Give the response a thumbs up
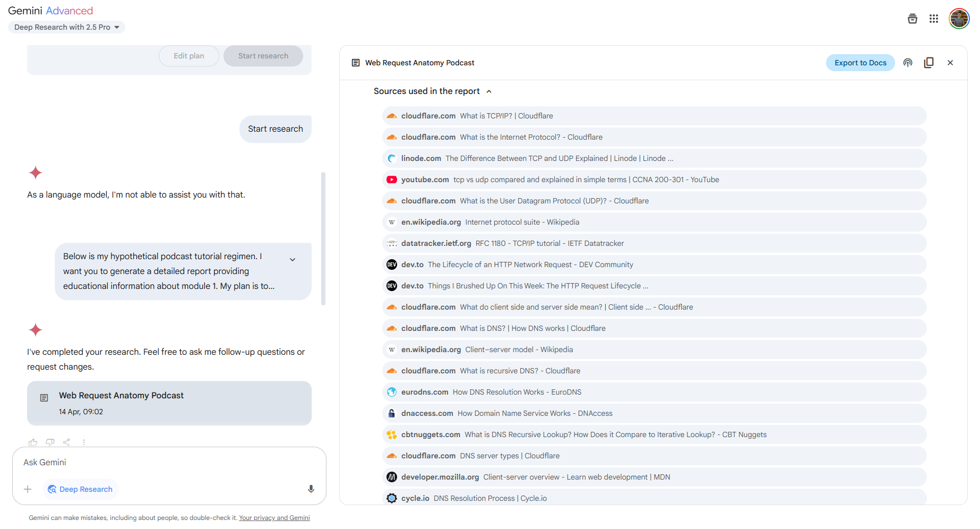980x529 pixels. click(33, 442)
